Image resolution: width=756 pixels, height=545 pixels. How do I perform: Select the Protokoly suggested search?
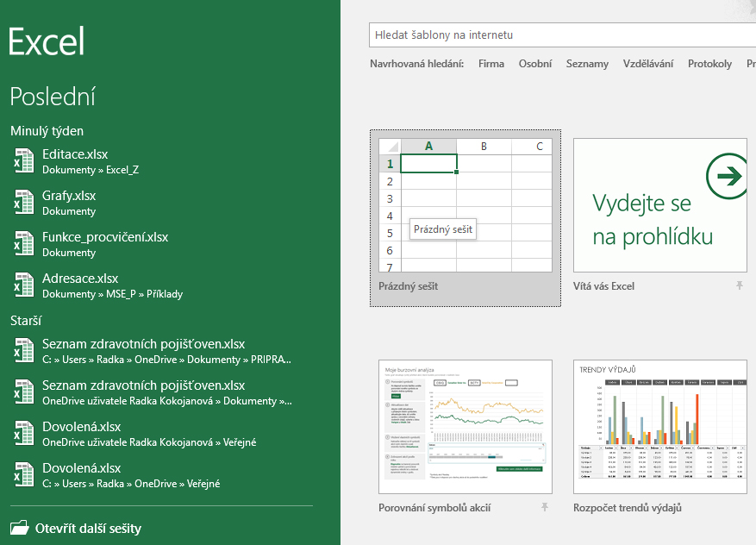709,64
